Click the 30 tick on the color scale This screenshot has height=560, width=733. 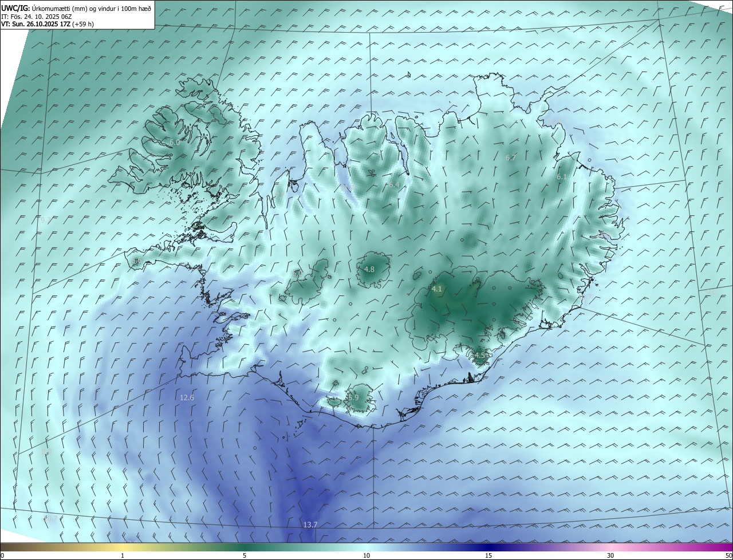pyautogui.click(x=610, y=556)
